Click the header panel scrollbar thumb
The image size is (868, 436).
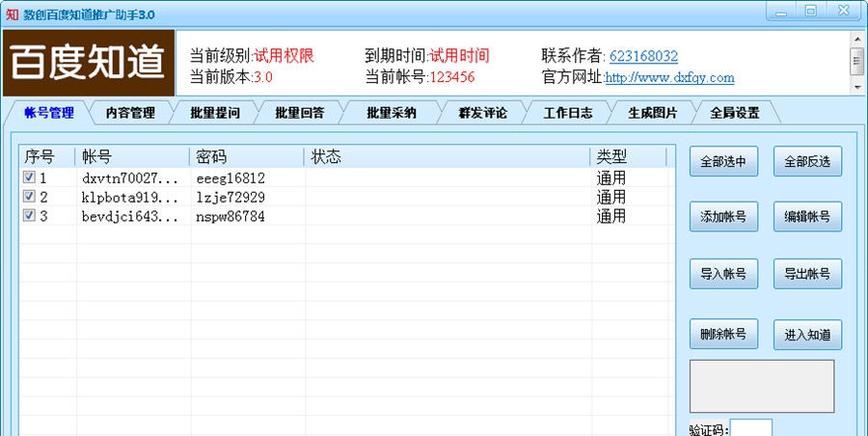(x=857, y=61)
